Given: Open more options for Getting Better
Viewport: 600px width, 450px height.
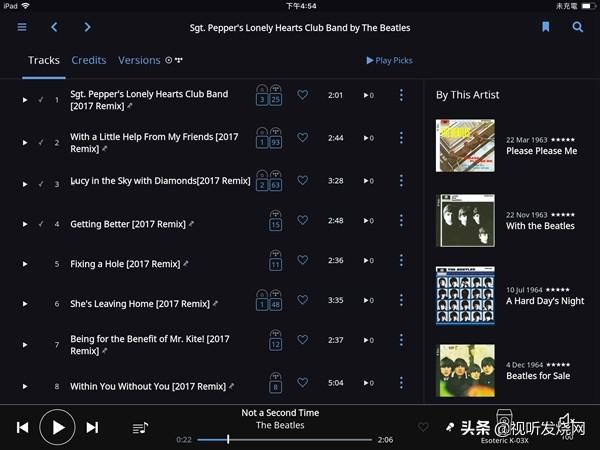Looking at the screenshot, I should pyautogui.click(x=401, y=220).
